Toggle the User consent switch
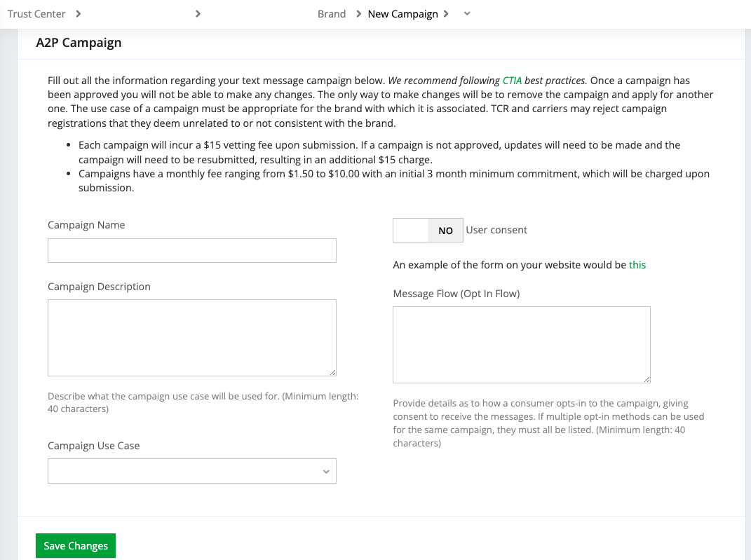751x560 pixels. 428,230
